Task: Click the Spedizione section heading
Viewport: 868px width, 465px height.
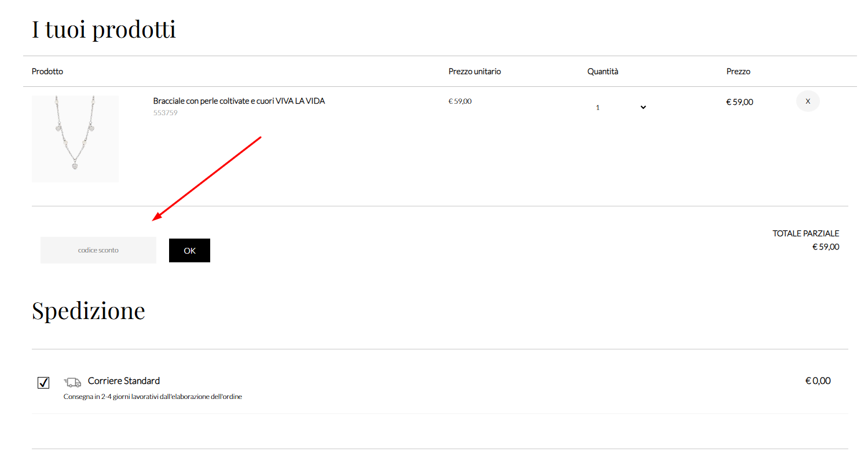Action: coord(89,310)
